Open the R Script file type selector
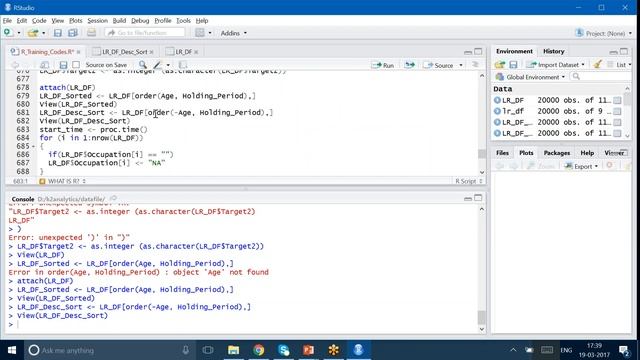640x360 pixels. (x=469, y=181)
